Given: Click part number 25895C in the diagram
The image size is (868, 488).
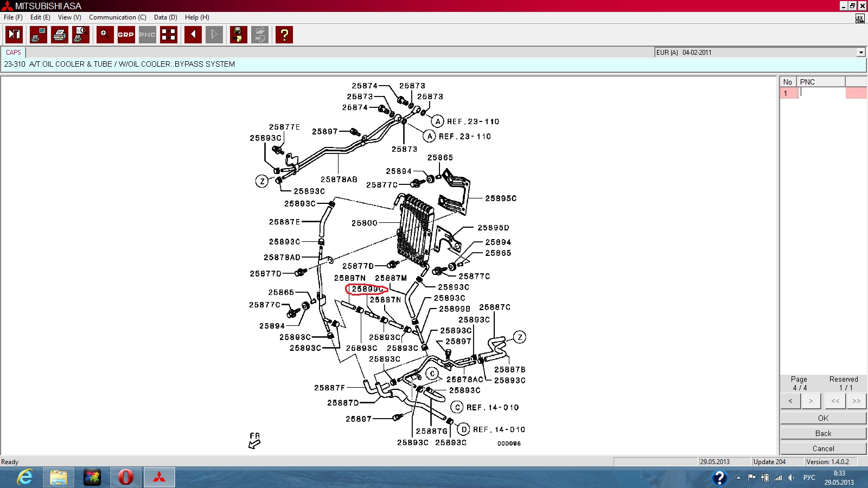Looking at the screenshot, I should click(501, 198).
